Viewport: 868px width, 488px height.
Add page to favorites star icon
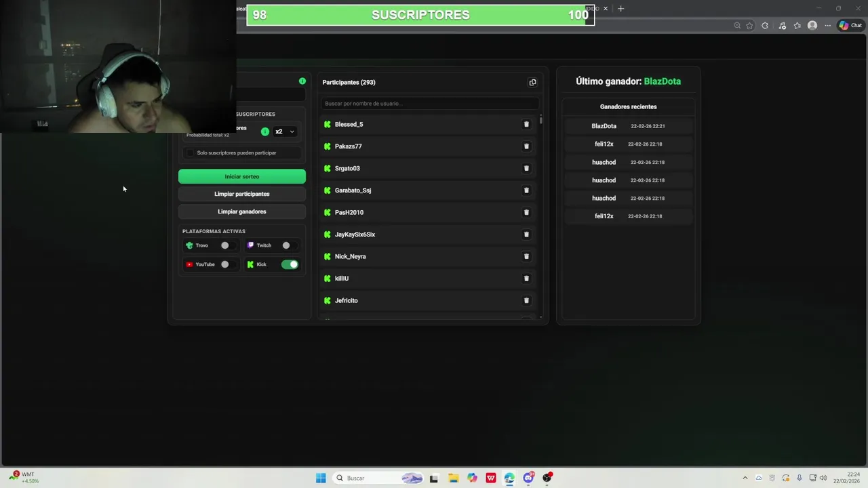[x=749, y=26]
